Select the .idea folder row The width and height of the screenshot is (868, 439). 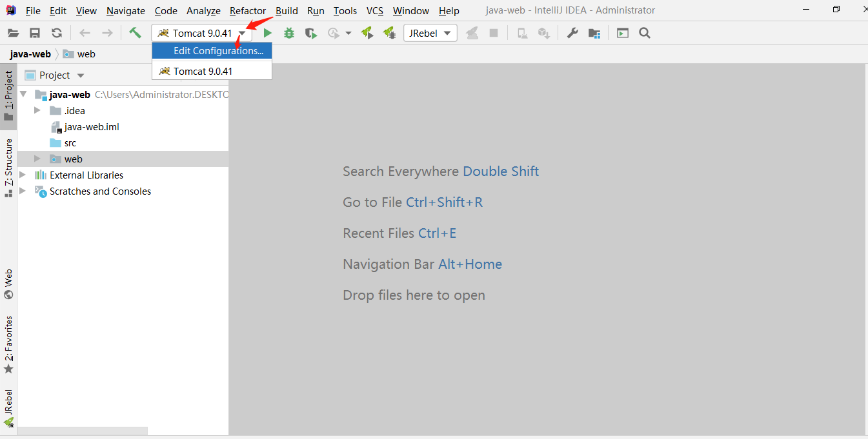coord(123,110)
